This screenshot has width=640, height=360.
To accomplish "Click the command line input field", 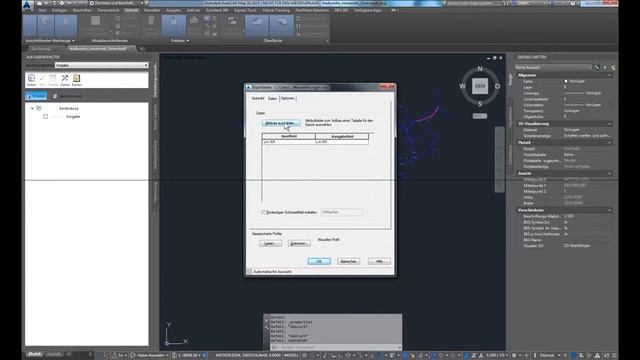I will tap(335, 347).
